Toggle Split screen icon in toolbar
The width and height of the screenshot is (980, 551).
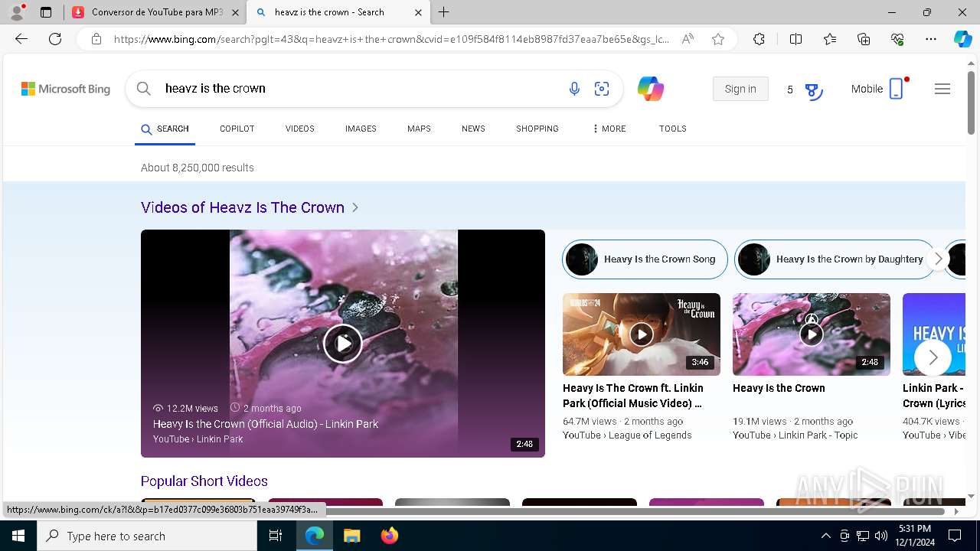tap(795, 39)
